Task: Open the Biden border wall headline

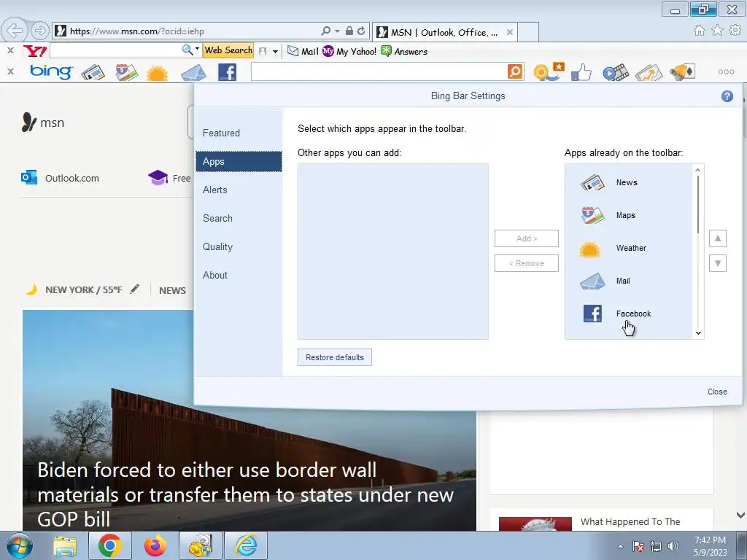Action: (245, 494)
